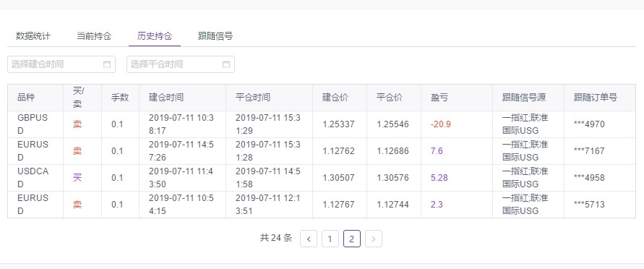Open the 跟随信号 tab

pos(215,36)
